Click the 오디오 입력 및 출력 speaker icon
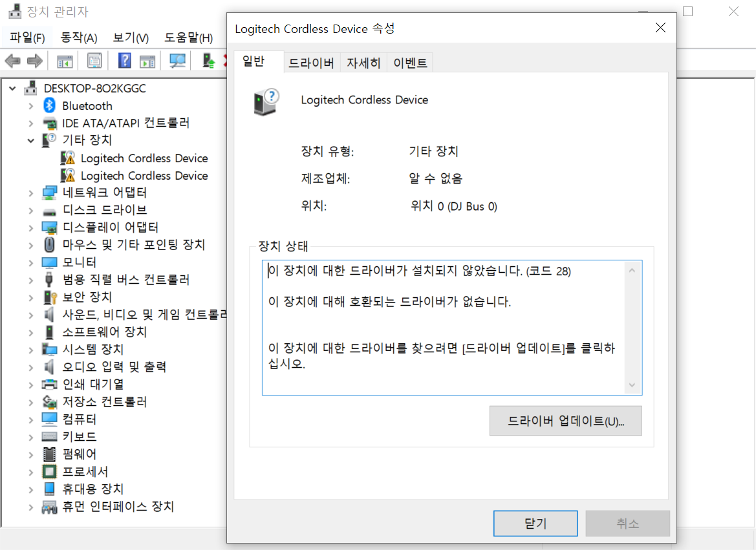 coord(49,367)
